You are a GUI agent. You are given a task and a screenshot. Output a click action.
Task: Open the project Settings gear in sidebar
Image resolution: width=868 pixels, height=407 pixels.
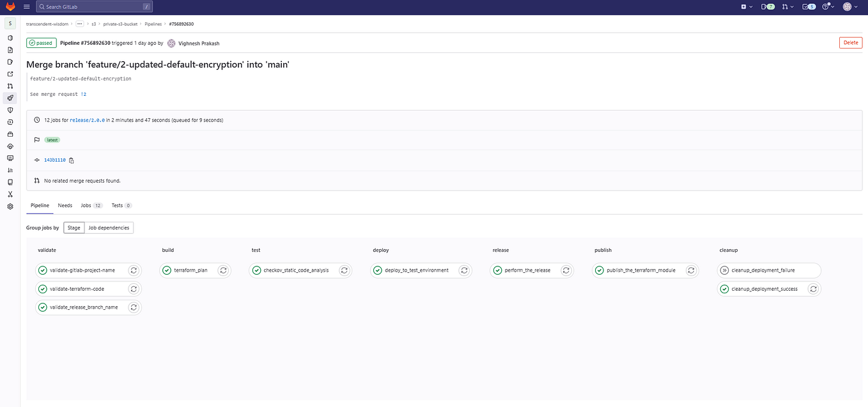10,206
